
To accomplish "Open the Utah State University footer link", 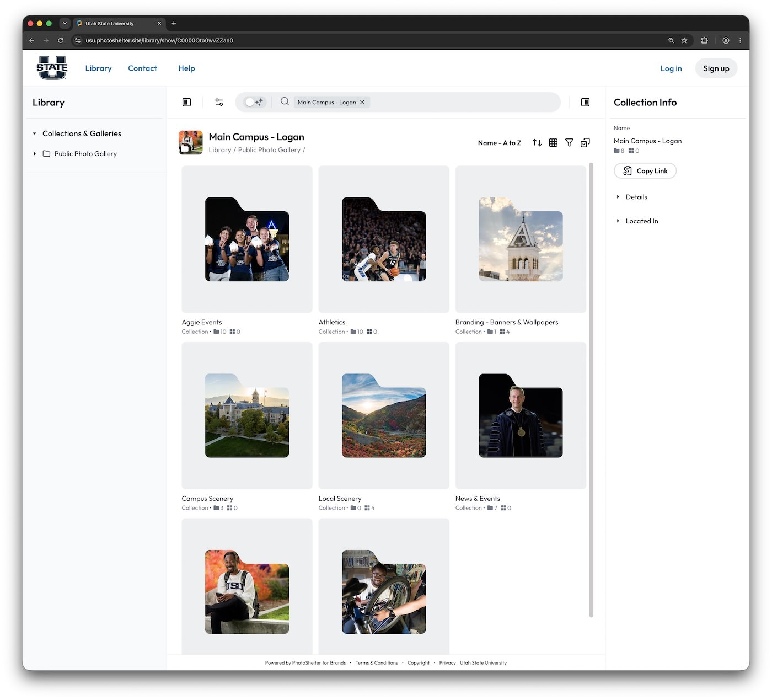I will pyautogui.click(x=483, y=663).
